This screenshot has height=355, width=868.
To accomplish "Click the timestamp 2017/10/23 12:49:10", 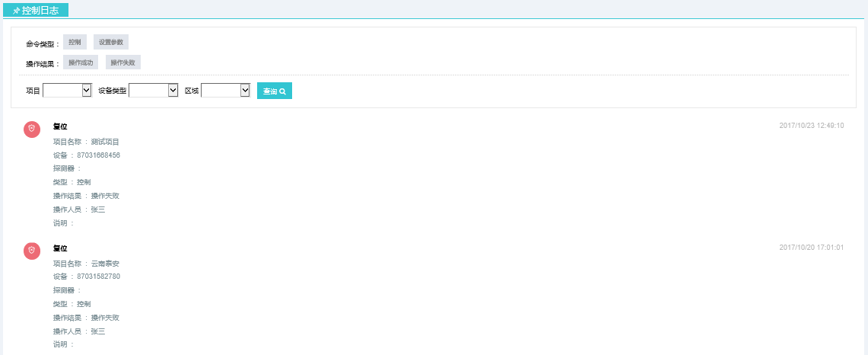I will (811, 126).
